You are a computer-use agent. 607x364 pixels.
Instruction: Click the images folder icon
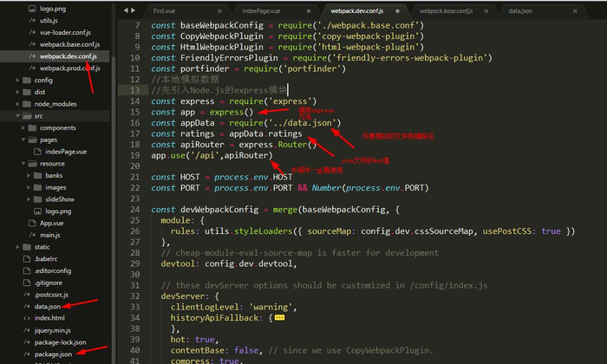37,187
